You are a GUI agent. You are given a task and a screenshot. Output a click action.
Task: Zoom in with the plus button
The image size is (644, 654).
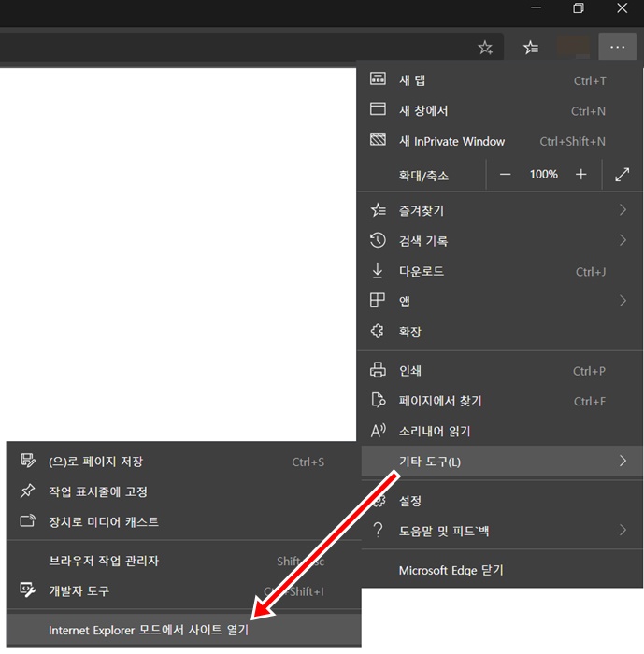pos(580,175)
